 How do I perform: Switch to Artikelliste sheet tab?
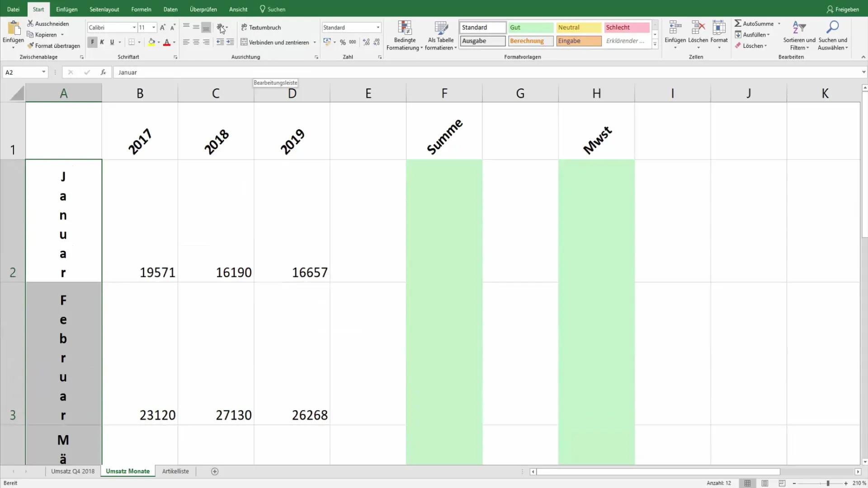pos(175,471)
